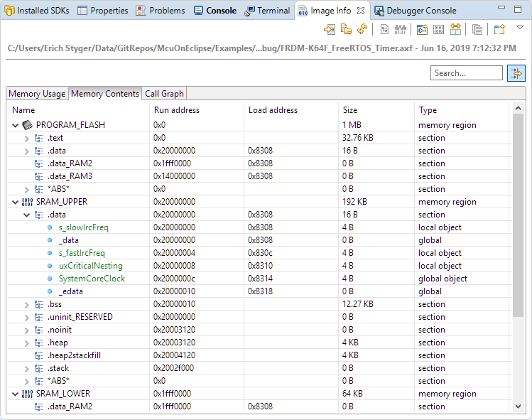This screenshot has width=532, height=420.
Task: Collapse the SRAM_UPPER memory region
Action: 15,202
